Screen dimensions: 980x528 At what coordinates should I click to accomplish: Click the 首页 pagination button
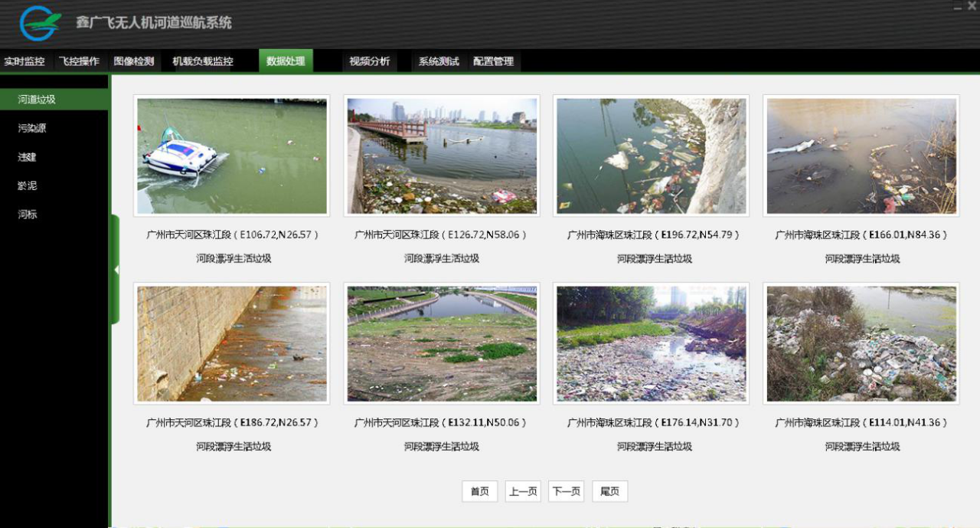pyautogui.click(x=480, y=491)
